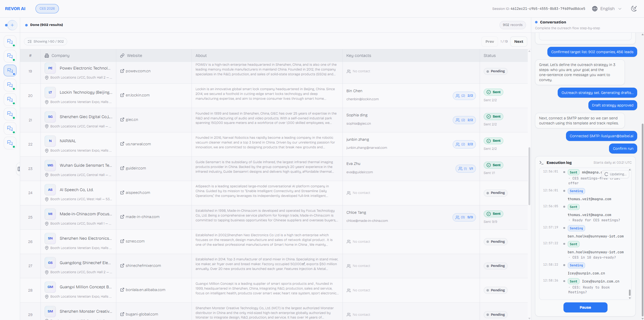The height and width of the screenshot is (320, 644).
Task: Open the English language dropdown
Action: point(611,9)
